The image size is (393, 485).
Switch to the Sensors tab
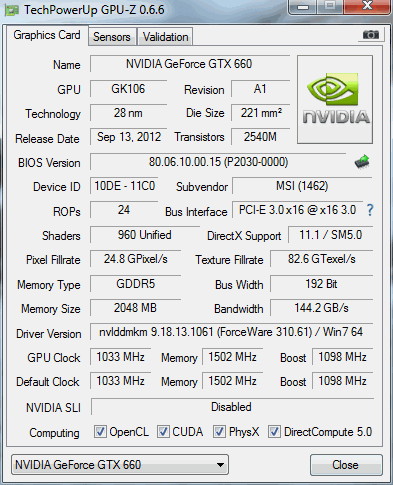click(112, 37)
